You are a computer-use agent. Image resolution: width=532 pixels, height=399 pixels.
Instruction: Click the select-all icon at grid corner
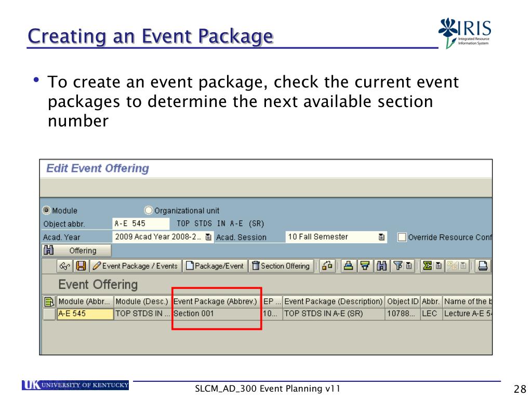[49, 301]
